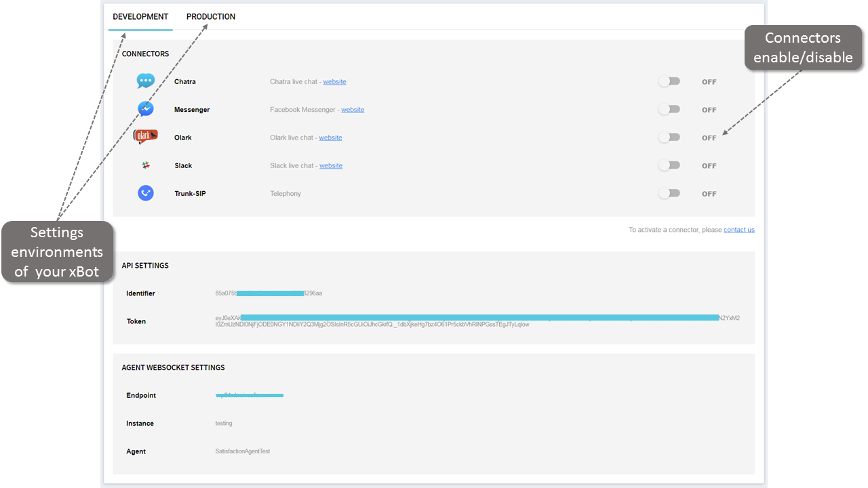Image resolution: width=868 pixels, height=488 pixels.
Task: Enable the Messenger connector switch
Action: [x=669, y=109]
